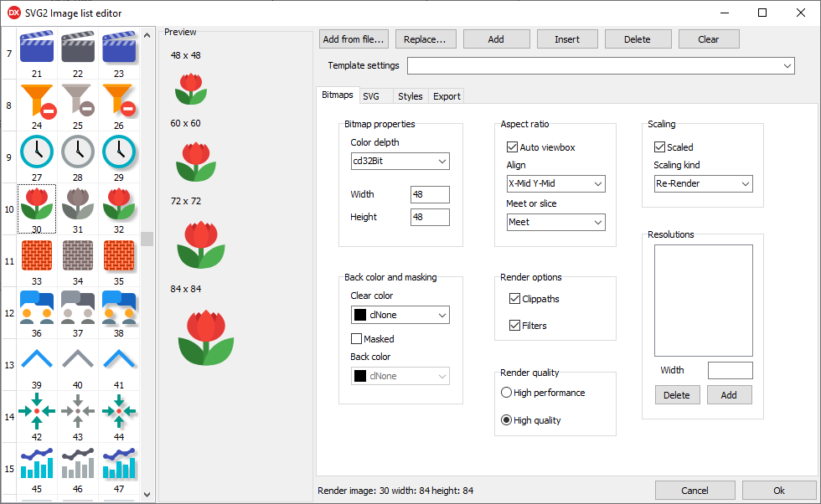Select the green collapse arrows icon numbered 42
The width and height of the screenshot is (821, 504).
[37, 411]
